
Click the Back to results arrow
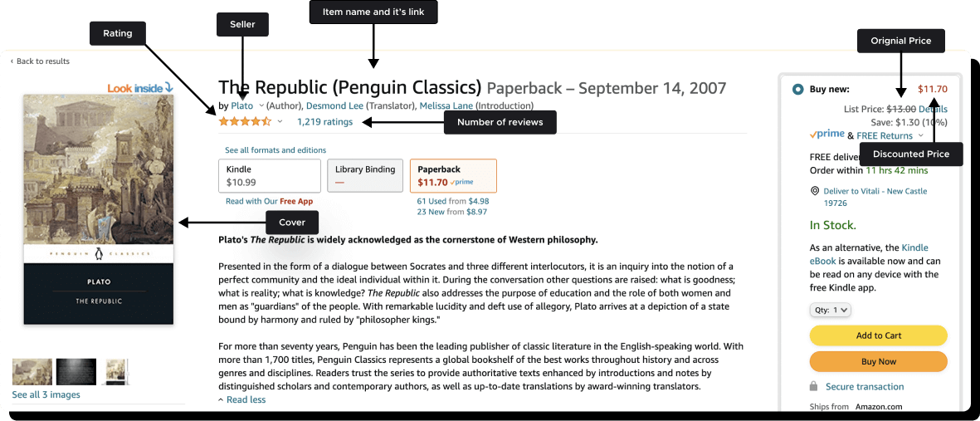(12, 61)
